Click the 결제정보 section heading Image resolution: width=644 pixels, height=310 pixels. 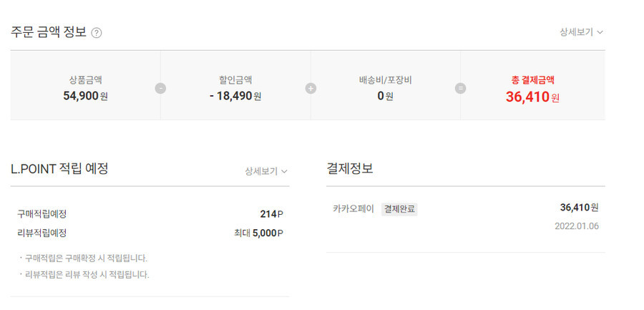coord(349,168)
